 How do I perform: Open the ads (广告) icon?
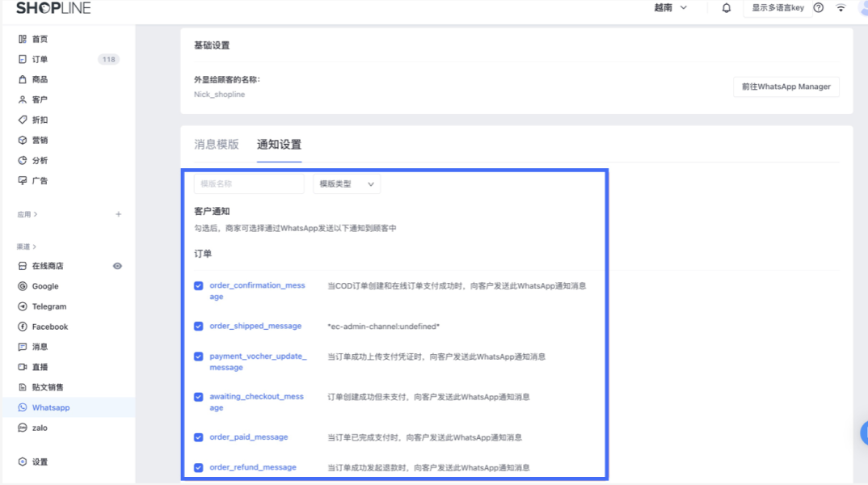coord(22,180)
